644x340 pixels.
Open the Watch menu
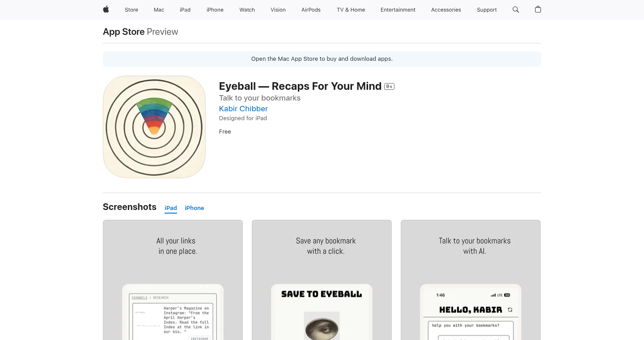[x=247, y=10]
